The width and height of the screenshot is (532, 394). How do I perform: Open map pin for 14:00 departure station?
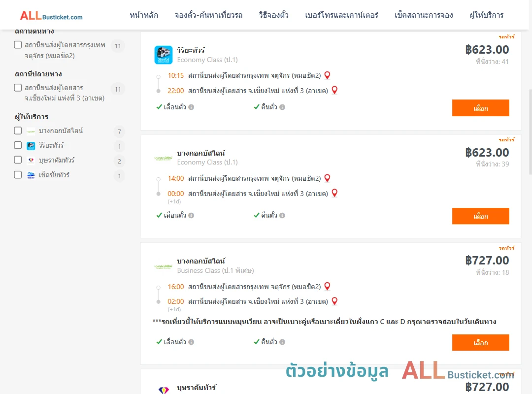[327, 178]
